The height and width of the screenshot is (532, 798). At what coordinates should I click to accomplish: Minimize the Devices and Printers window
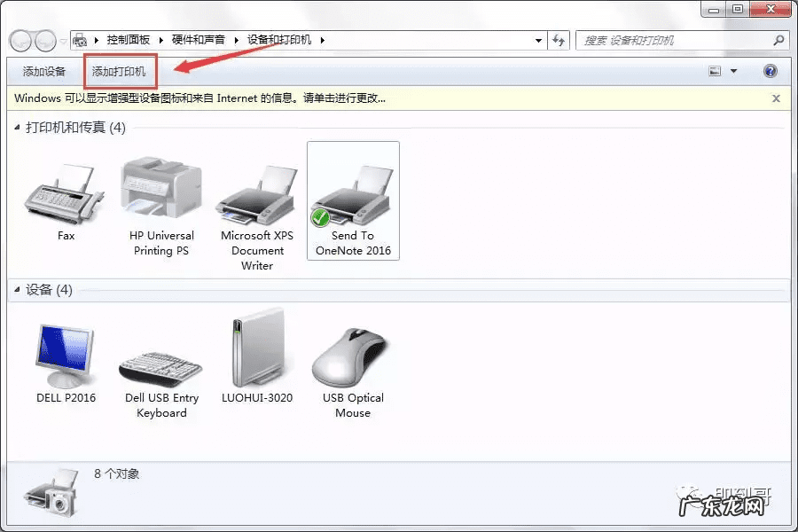point(714,9)
